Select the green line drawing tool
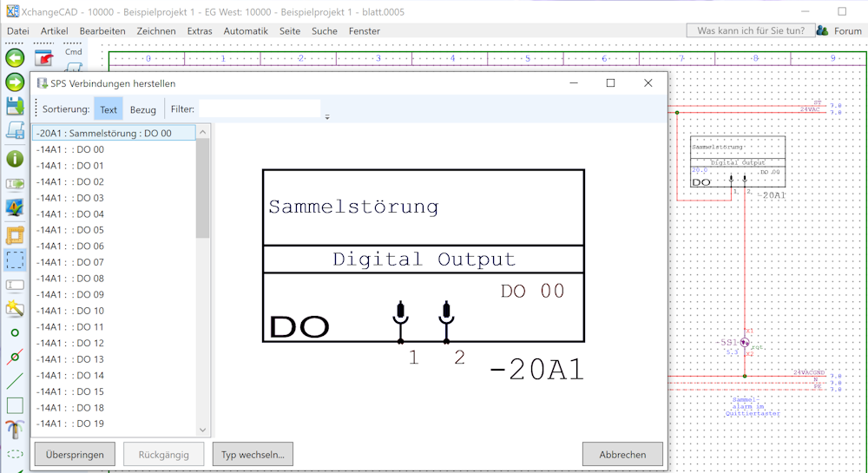Screen dimensions: 868x473 pos(15,381)
